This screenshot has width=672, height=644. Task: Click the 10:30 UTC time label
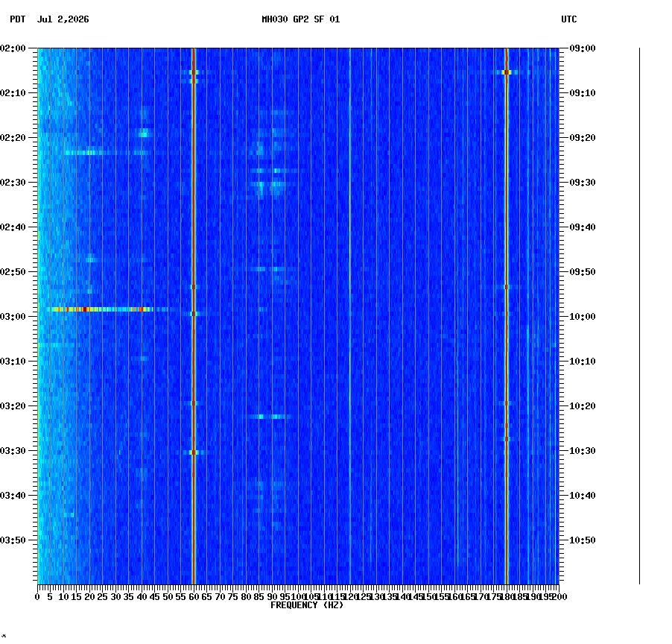coord(583,451)
